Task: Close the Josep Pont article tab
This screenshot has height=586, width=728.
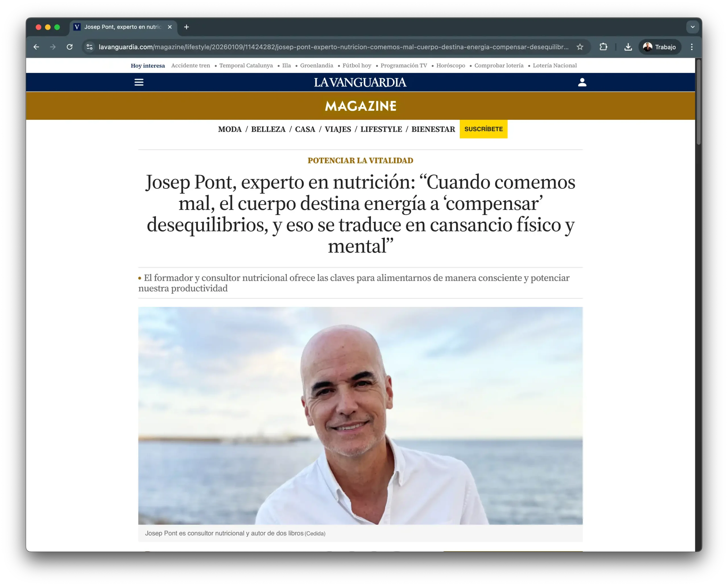Action: click(170, 27)
